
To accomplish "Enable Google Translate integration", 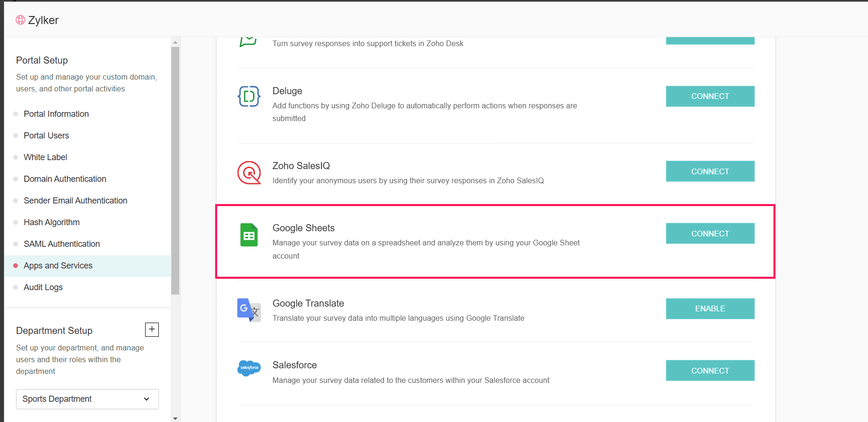I will tap(710, 308).
